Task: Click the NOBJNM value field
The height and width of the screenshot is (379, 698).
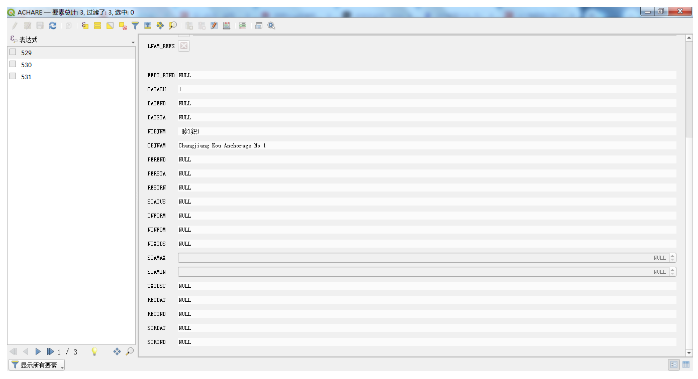Action: (x=427, y=131)
